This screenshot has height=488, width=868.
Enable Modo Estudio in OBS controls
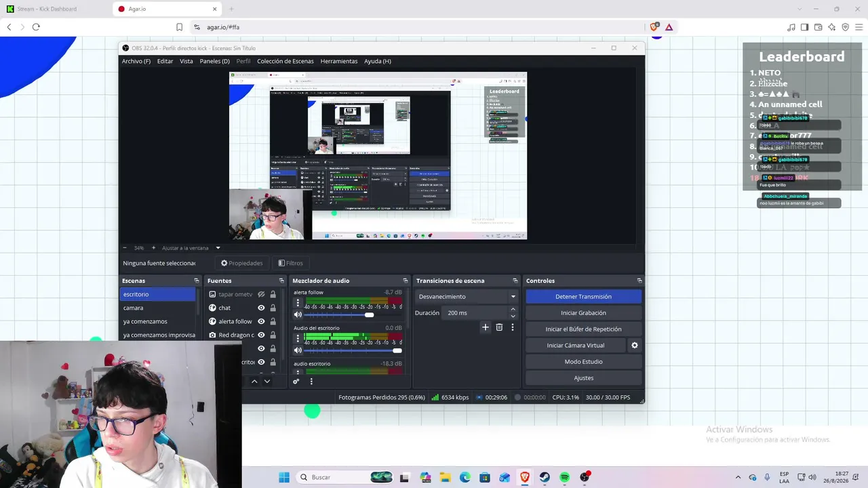coord(583,361)
